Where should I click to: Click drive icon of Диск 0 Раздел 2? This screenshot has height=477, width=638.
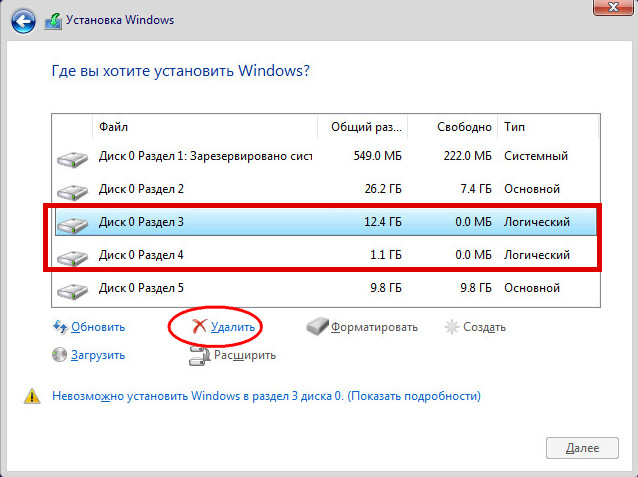point(72,192)
